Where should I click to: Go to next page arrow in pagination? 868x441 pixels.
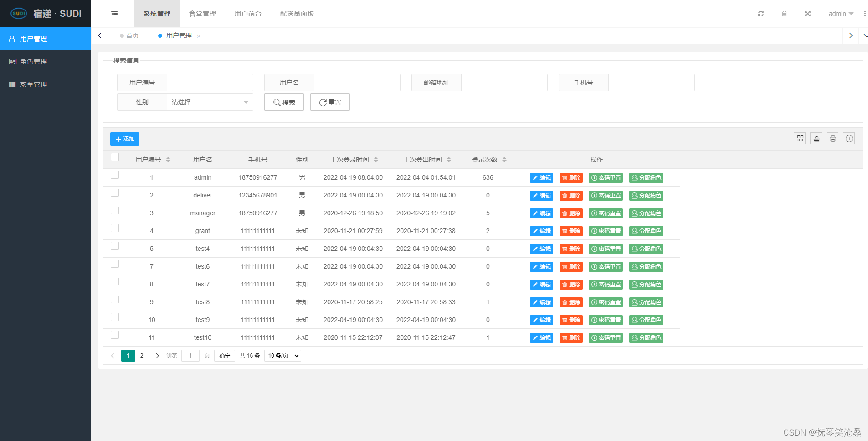coord(157,356)
